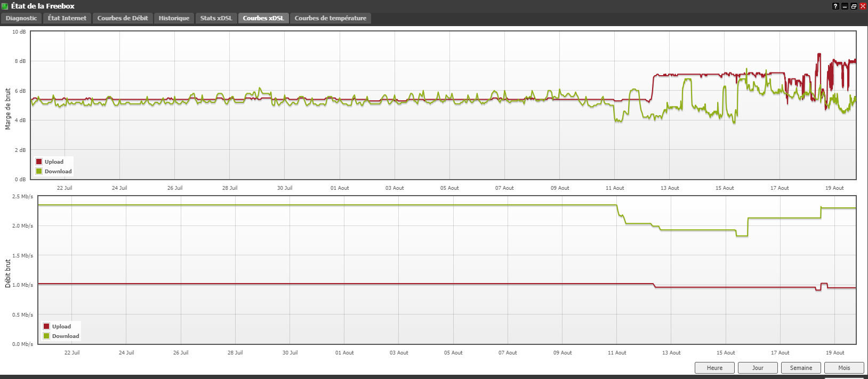
Task: Click the 1.0 Mb/s axis label
Action: click(23, 285)
